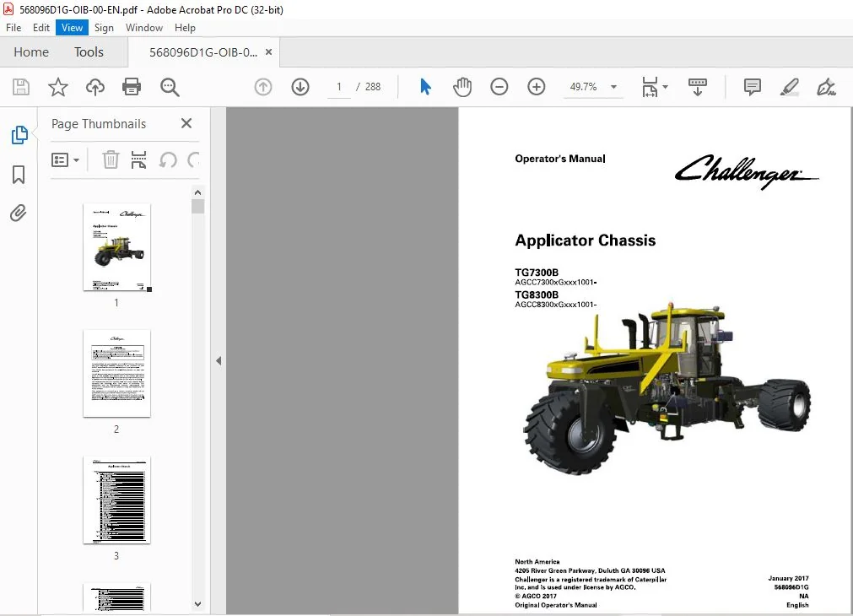Open the Sign document pen tool
Screen dimensions: 853x616
(826, 87)
